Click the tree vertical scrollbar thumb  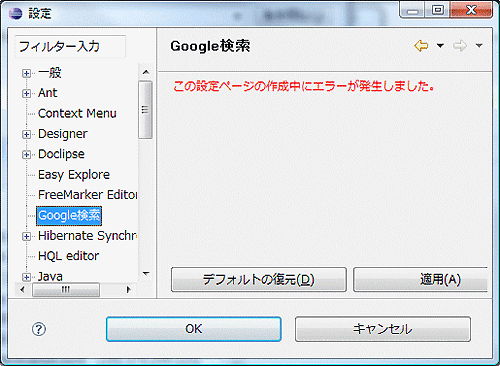click(145, 110)
